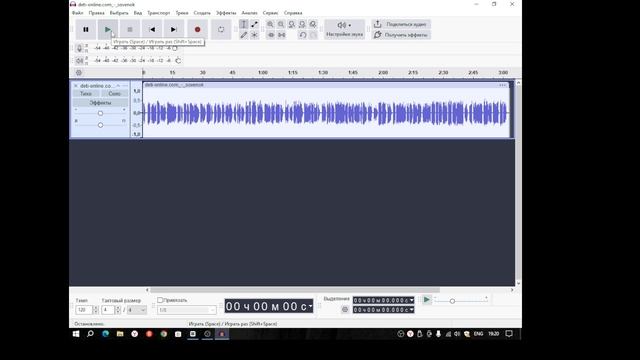This screenshot has width=640, height=360.
Task: Silence audio selection icon
Action: coord(282,35)
